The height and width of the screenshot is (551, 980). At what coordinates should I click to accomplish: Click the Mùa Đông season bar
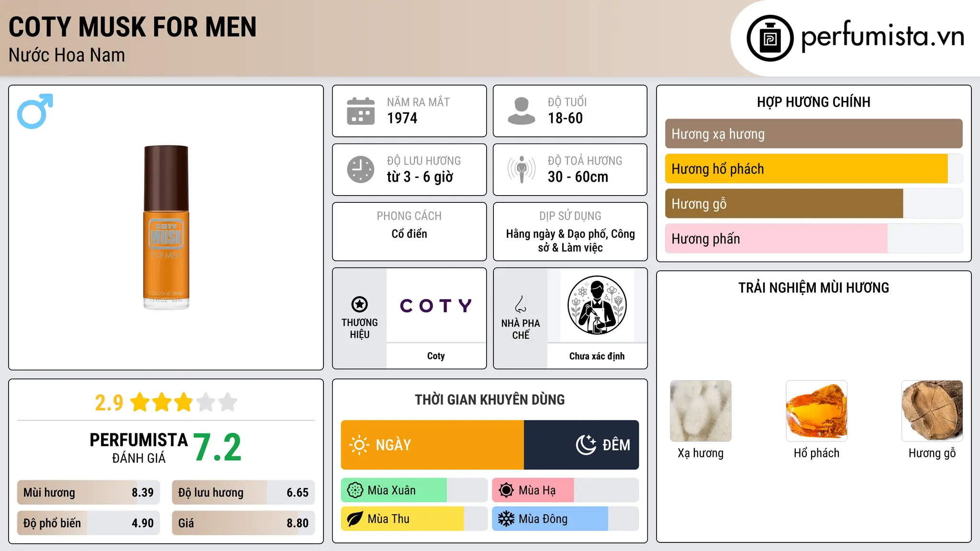pyautogui.click(x=566, y=519)
